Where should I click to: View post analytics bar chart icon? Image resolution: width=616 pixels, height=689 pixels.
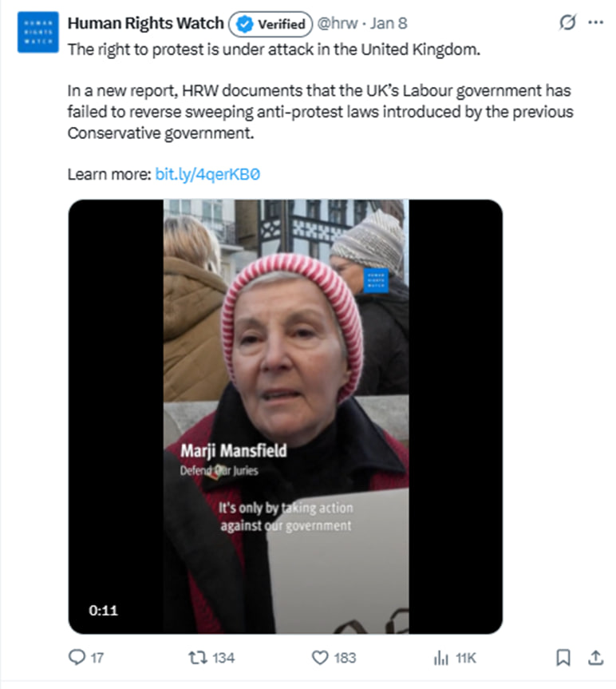[x=441, y=658]
